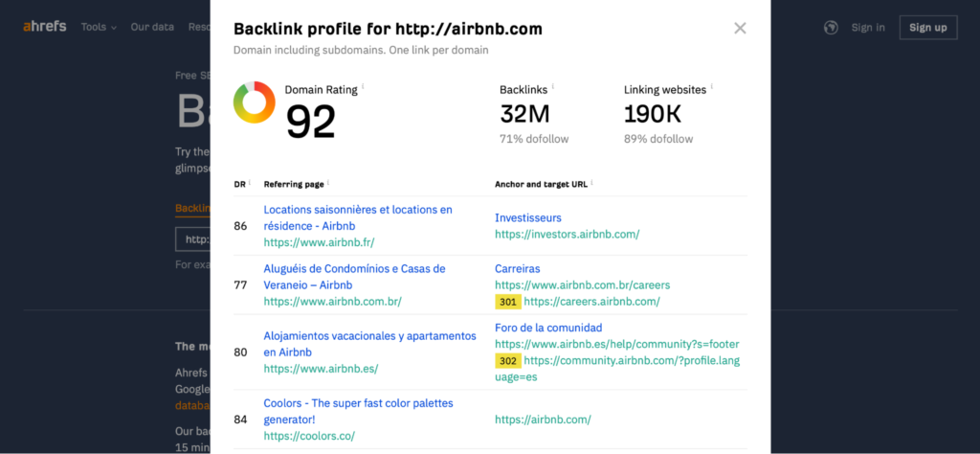Open https://investors.airbnb.com/ target URL
This screenshot has width=980, height=454.
pyautogui.click(x=567, y=234)
